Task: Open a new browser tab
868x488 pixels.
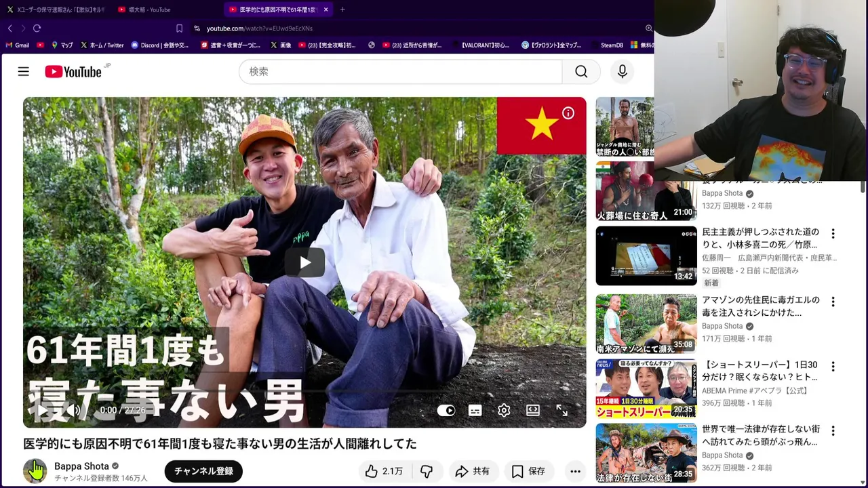Action: [x=342, y=9]
